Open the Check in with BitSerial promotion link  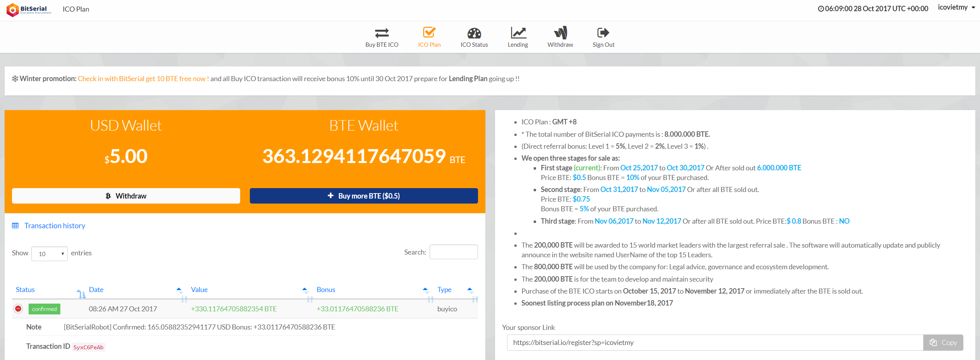[x=143, y=79]
